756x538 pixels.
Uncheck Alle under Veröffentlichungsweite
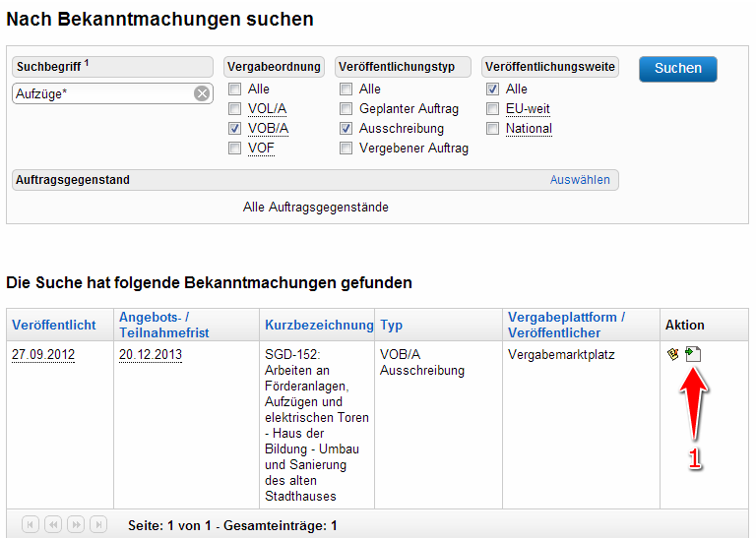(x=492, y=90)
